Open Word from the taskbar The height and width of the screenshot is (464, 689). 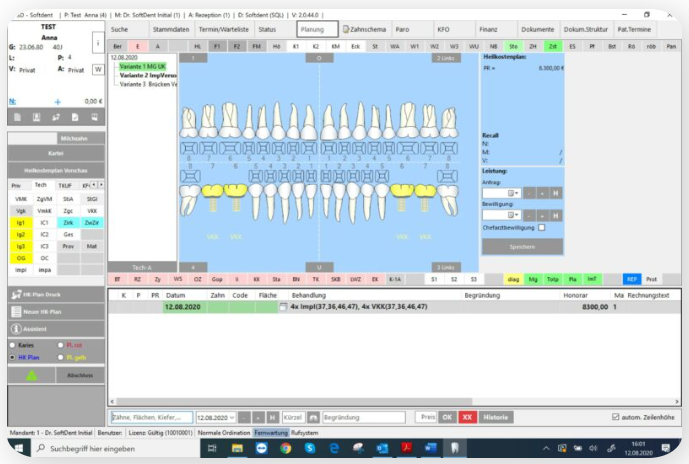(x=431, y=448)
